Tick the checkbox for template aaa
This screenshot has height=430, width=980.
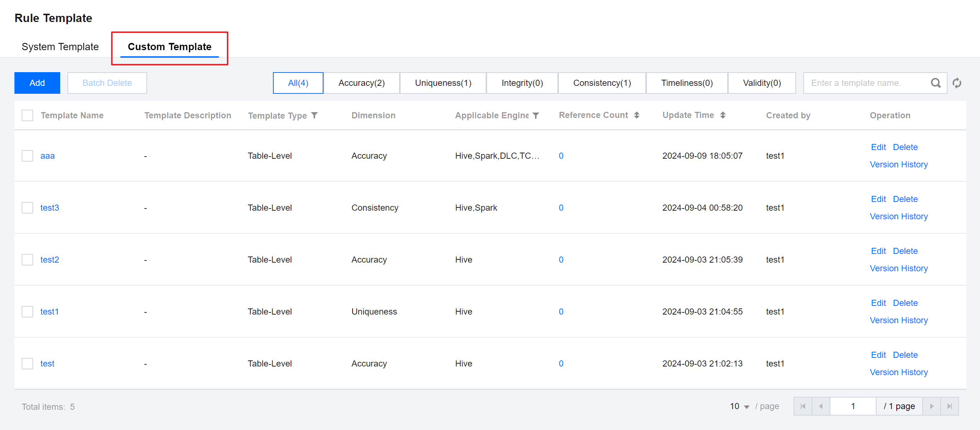pos(27,155)
